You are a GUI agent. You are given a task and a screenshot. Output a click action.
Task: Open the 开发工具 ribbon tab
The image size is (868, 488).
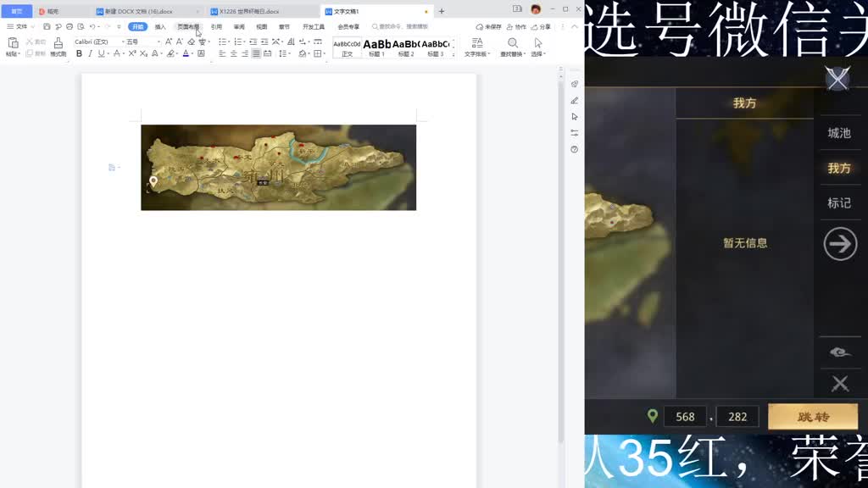[x=314, y=26]
